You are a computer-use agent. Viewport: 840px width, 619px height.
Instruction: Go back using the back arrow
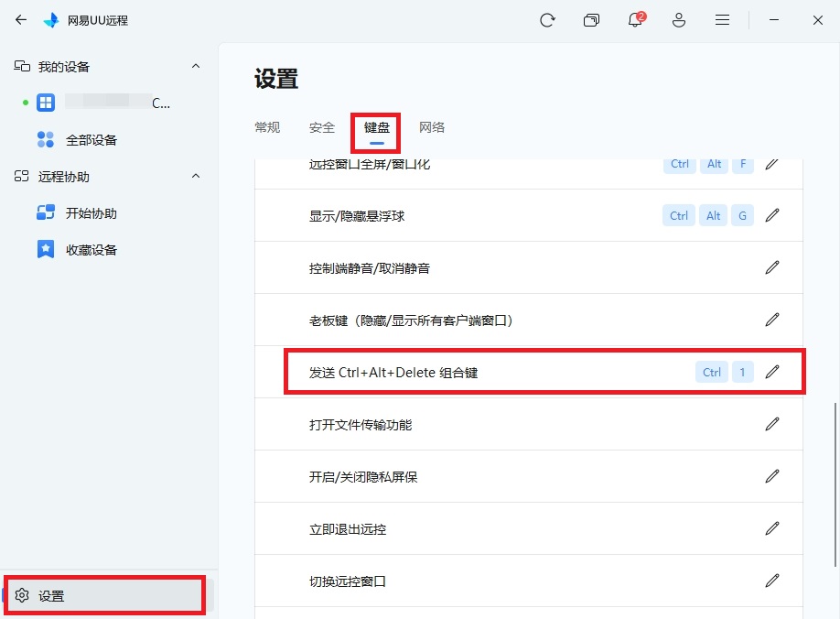tap(21, 20)
